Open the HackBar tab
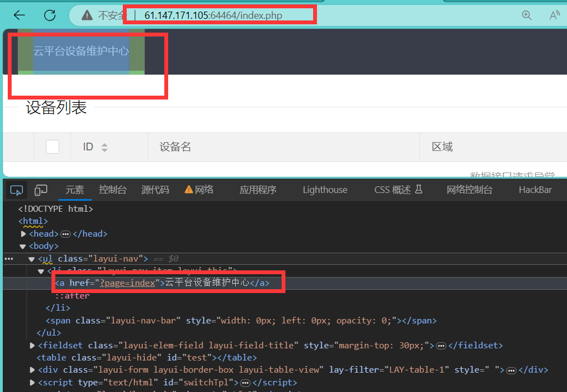567x392 pixels. (x=535, y=190)
